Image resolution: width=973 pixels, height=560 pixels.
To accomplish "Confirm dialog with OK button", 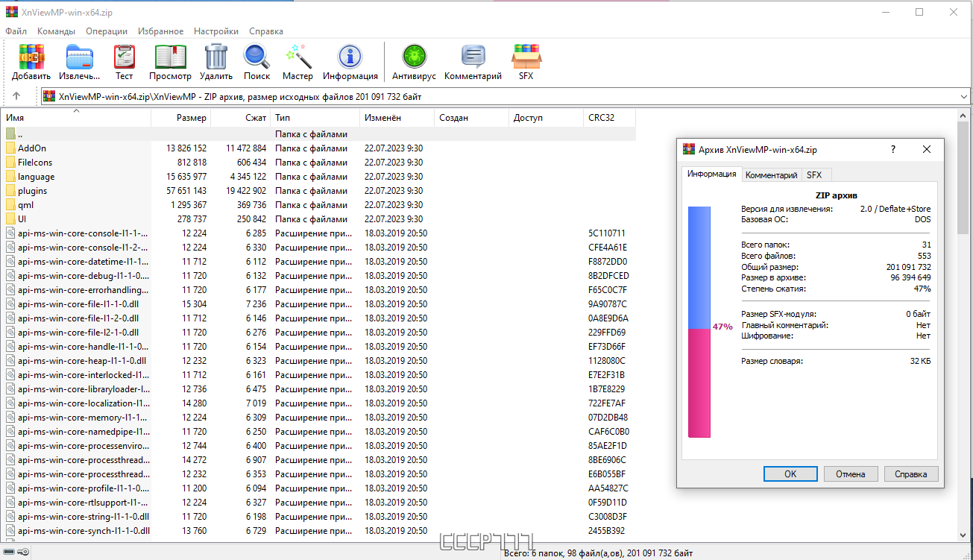I will (x=790, y=474).
